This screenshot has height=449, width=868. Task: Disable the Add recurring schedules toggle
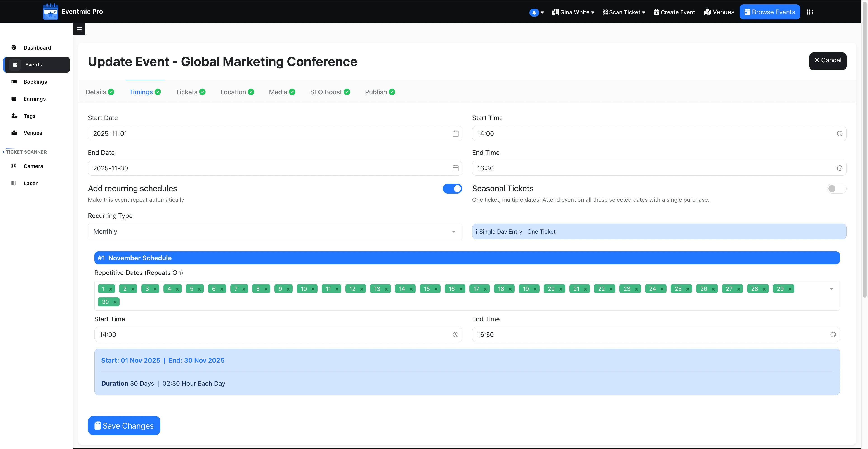pyautogui.click(x=452, y=189)
